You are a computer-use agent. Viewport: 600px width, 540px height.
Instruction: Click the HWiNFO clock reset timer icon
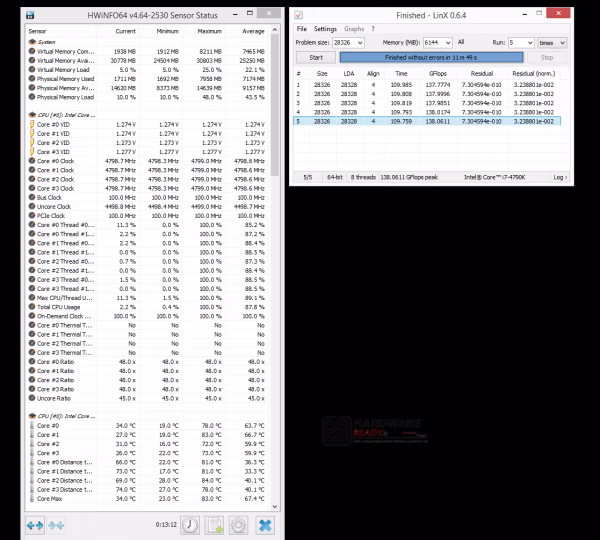pyautogui.click(x=190, y=525)
